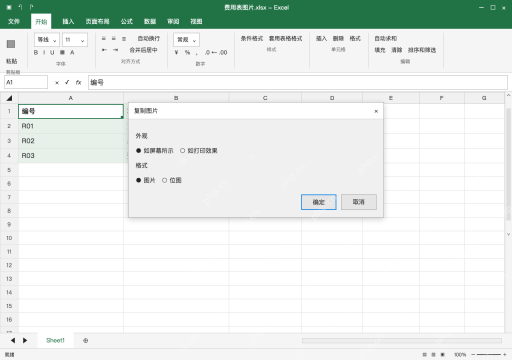This screenshot has height=360, width=512.
Task: Confirm entry with the checkmark icon
Action: [x=67, y=82]
